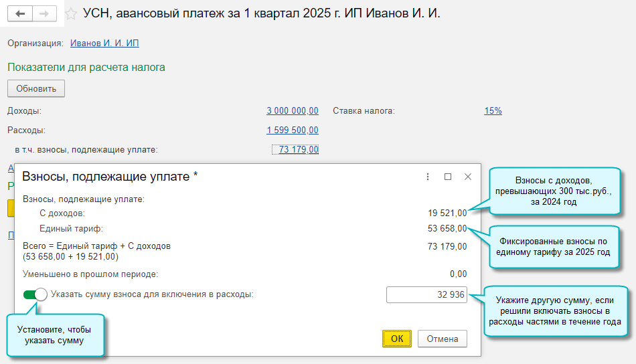Click the Уменьшено в прошлом периоде value
Viewport: 636px width, 364px height.
(x=458, y=274)
